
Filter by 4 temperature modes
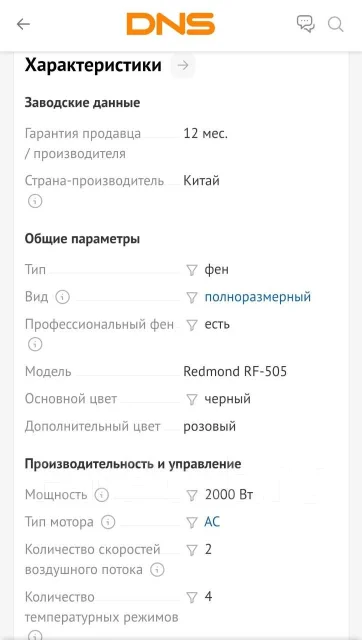192,598
